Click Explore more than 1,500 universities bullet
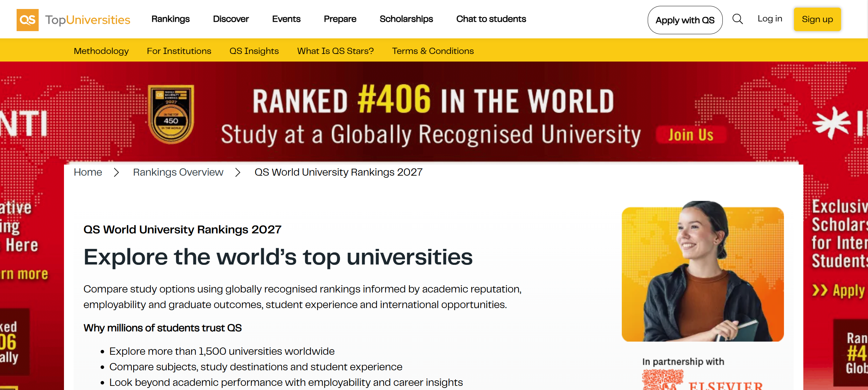 222,351
